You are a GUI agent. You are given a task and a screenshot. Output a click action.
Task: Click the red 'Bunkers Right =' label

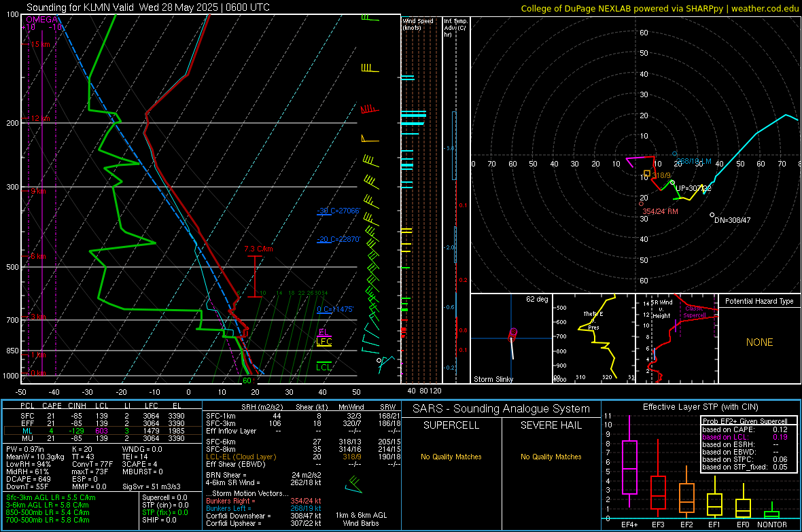(x=230, y=501)
